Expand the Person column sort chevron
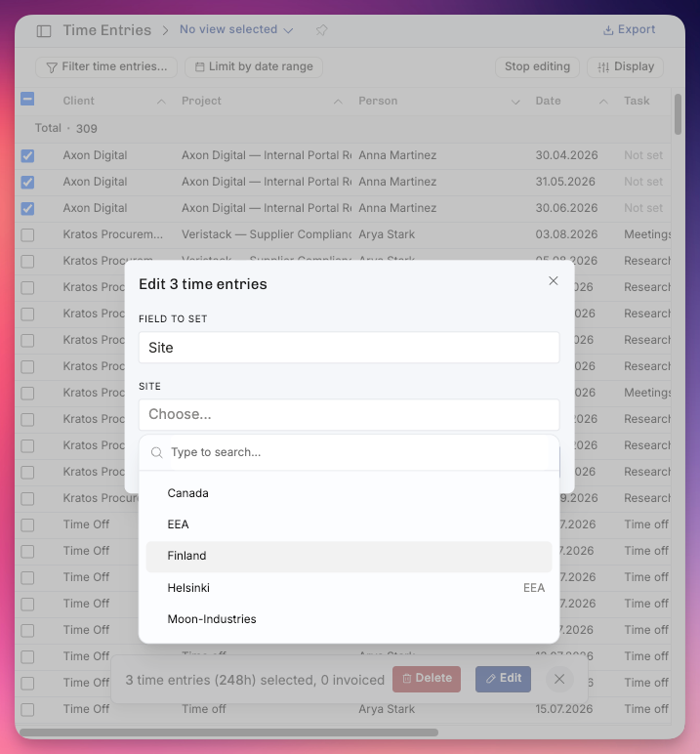Viewport: 700px width, 754px height. 515,102
